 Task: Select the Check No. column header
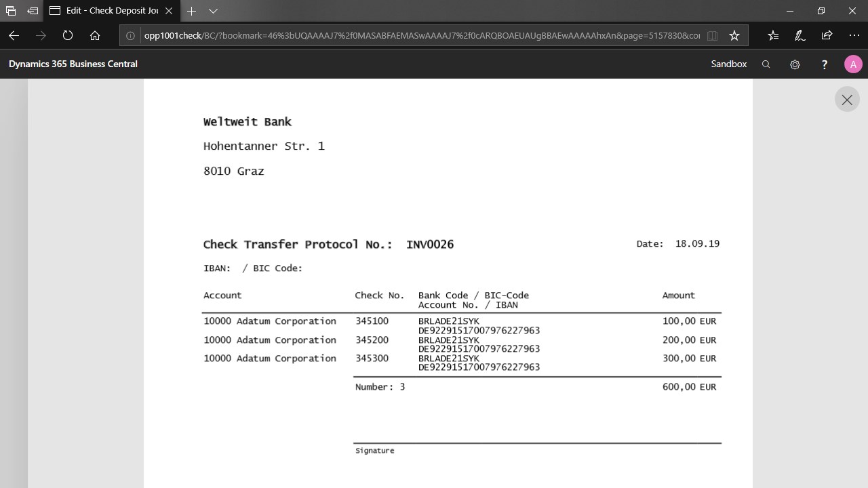(380, 296)
